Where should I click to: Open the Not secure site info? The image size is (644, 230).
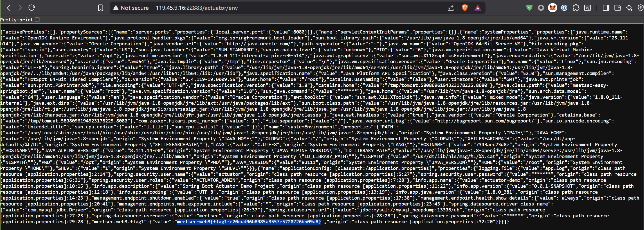coord(131,8)
